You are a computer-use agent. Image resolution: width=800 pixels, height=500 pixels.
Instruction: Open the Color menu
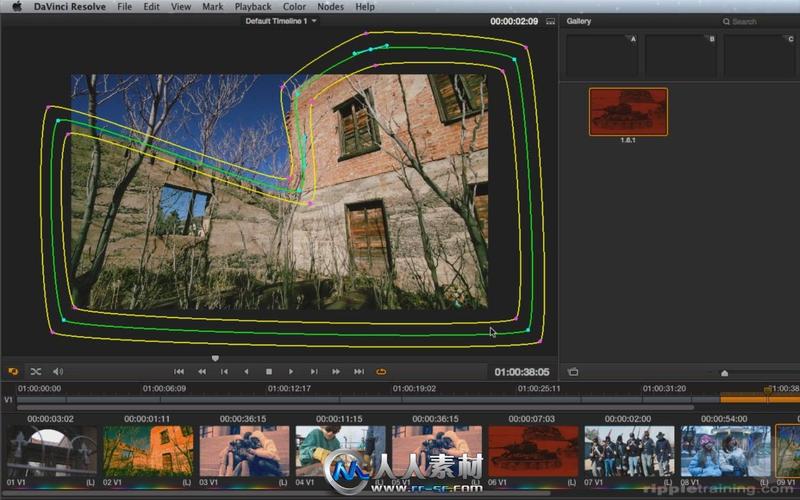click(294, 6)
